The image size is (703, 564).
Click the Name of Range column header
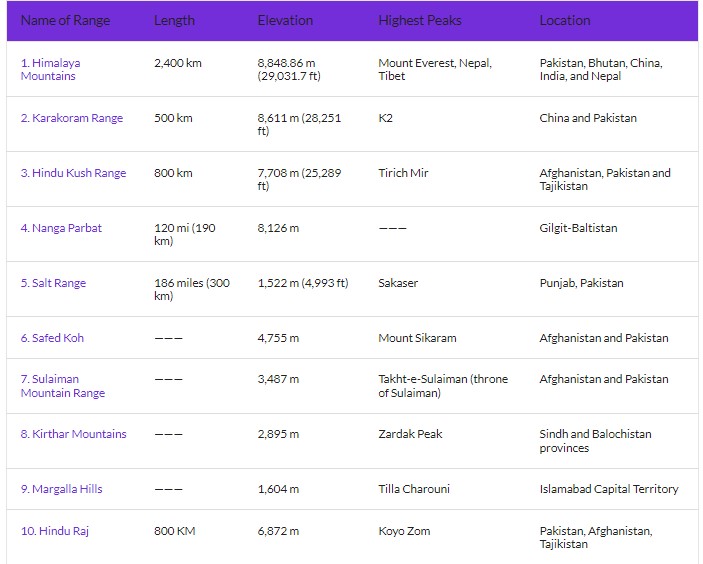[x=65, y=21]
